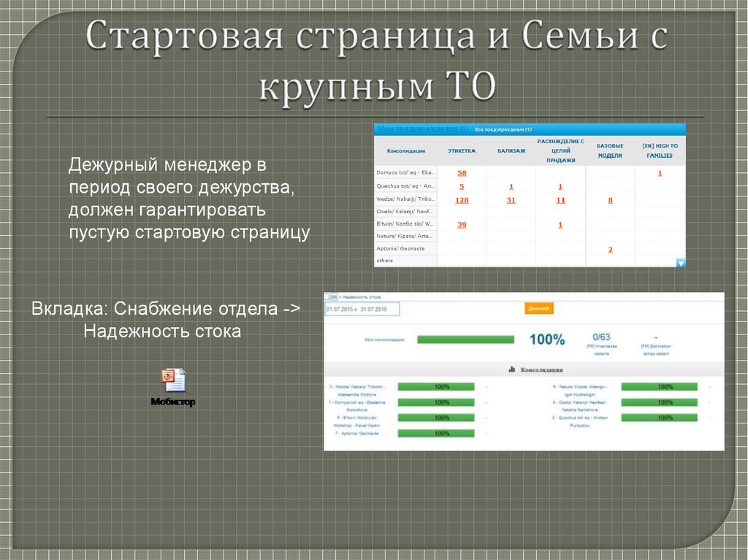Select the Бализаж column header
The width and height of the screenshot is (748, 560).
tap(511, 151)
